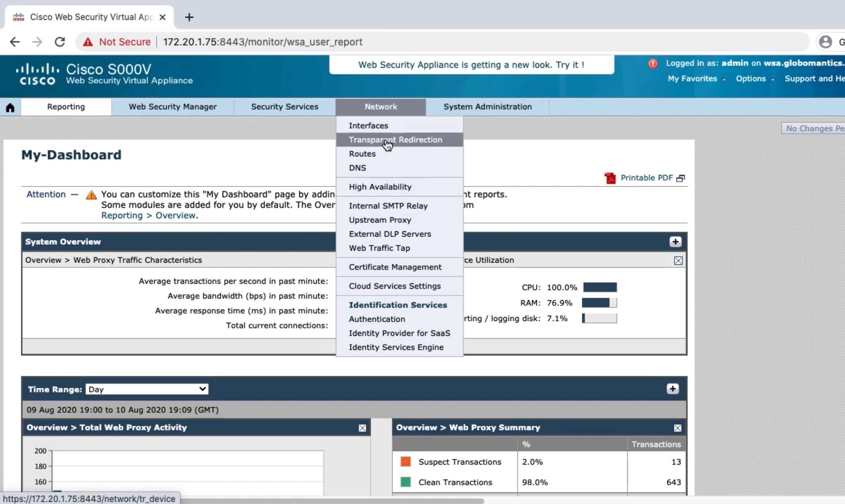Select Web Traffic Tap menu item

[x=399, y=248]
